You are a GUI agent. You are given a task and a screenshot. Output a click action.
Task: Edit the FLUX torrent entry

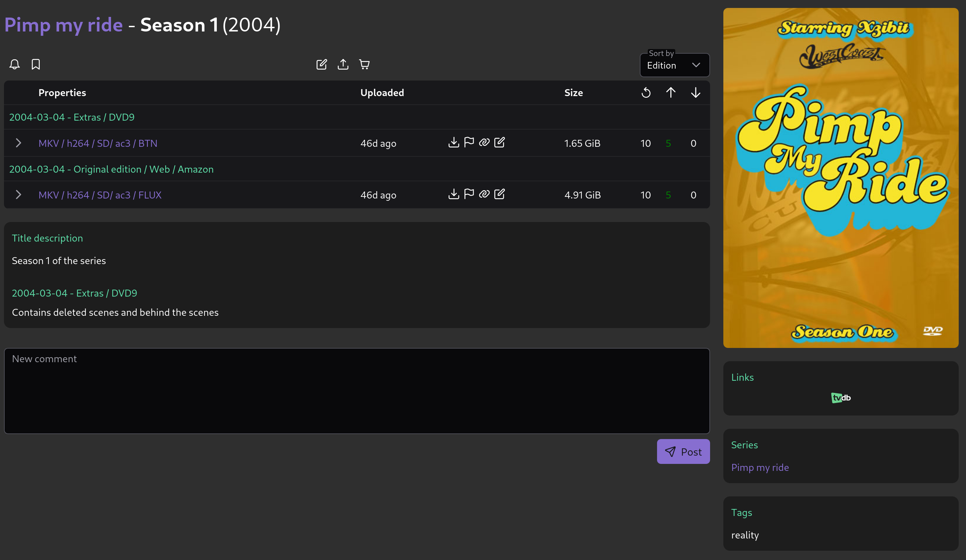(x=500, y=194)
